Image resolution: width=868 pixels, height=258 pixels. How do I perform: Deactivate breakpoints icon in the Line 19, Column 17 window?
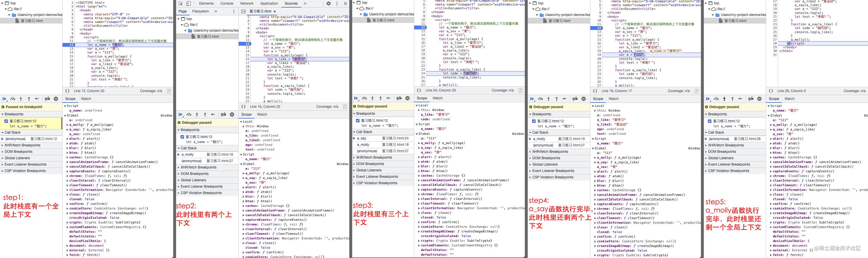point(575,99)
